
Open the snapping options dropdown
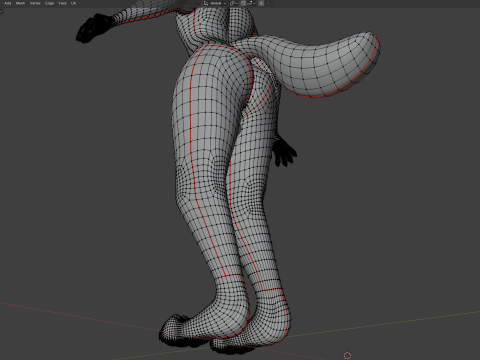click(252, 3)
